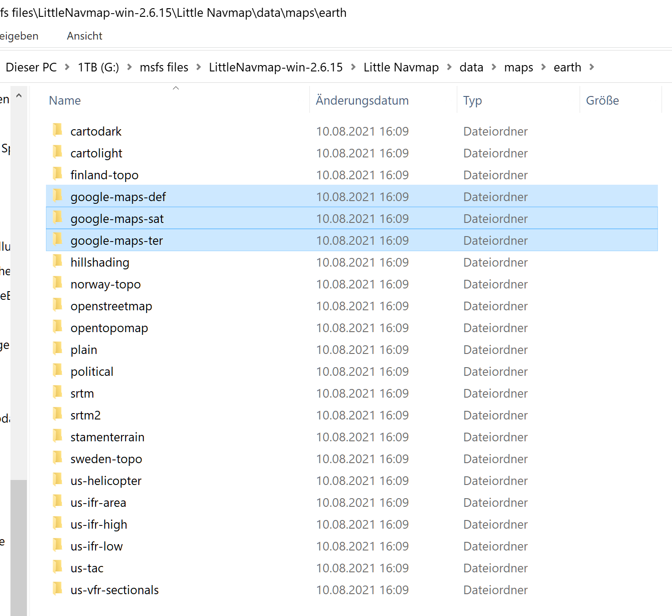The height and width of the screenshot is (616, 672).
Task: Open the Ansicht ribbon tab
Action: point(85,36)
